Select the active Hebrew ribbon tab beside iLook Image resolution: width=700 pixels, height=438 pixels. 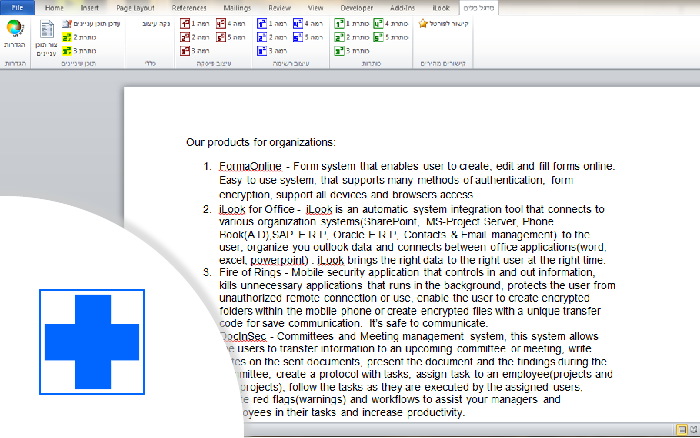tap(479, 8)
